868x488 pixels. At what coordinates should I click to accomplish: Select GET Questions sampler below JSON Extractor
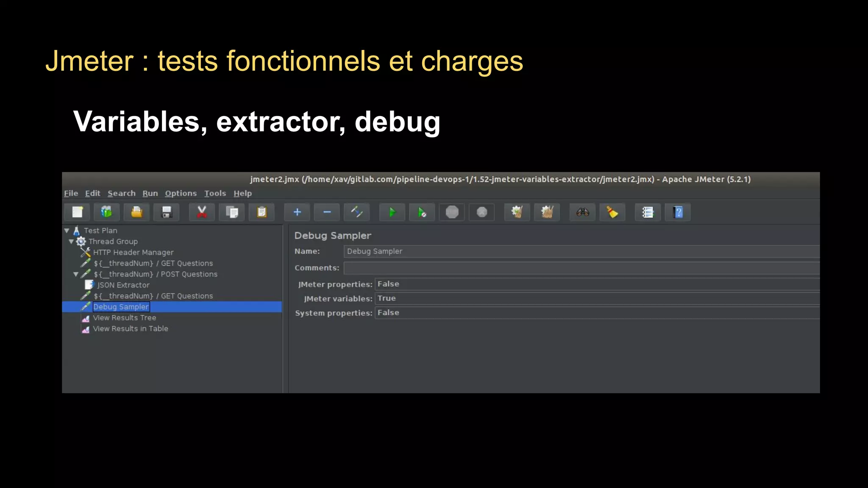point(153,296)
